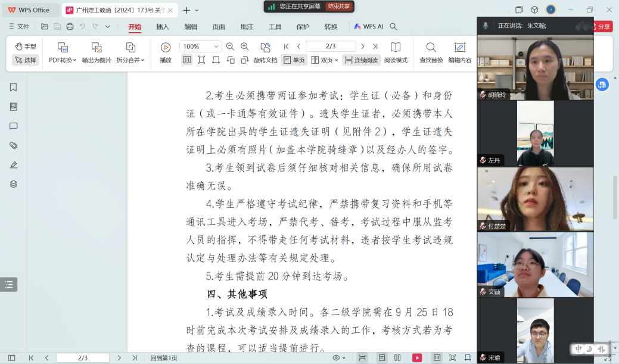
Task: Click Return to Page 1 (回到第1页) link
Action: 164,358
